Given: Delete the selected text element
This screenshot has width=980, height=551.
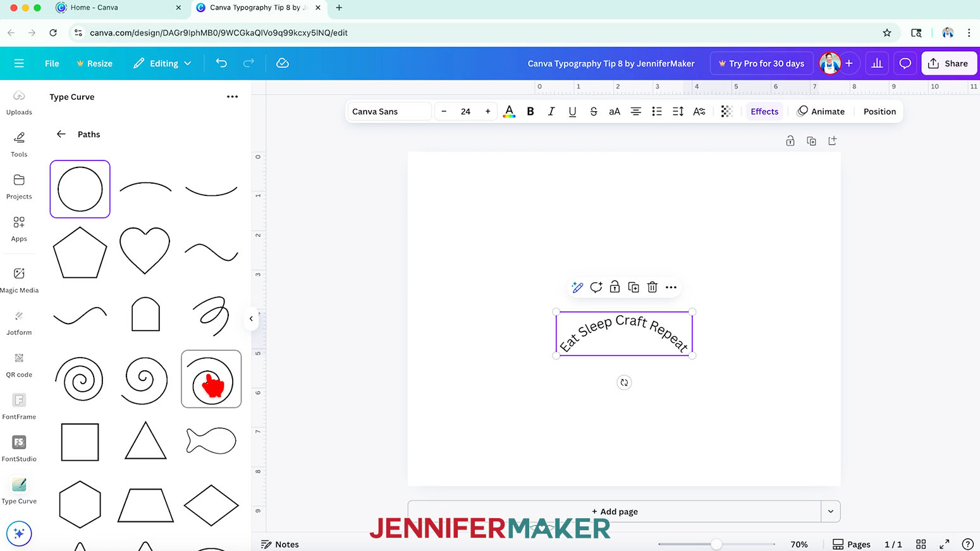Looking at the screenshot, I should coord(652,288).
